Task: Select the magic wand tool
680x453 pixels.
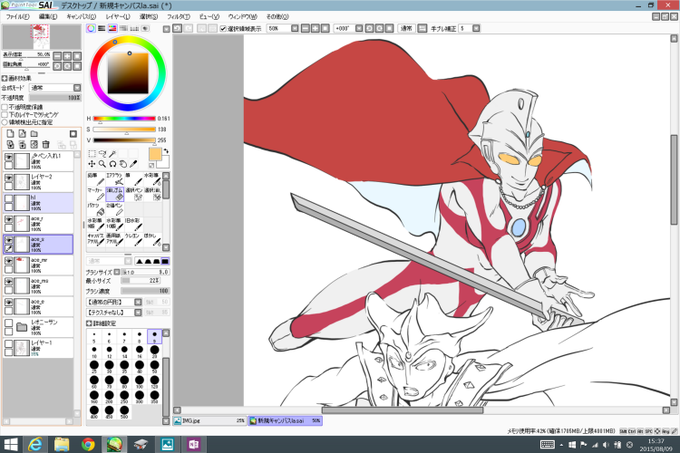Action: [x=113, y=153]
